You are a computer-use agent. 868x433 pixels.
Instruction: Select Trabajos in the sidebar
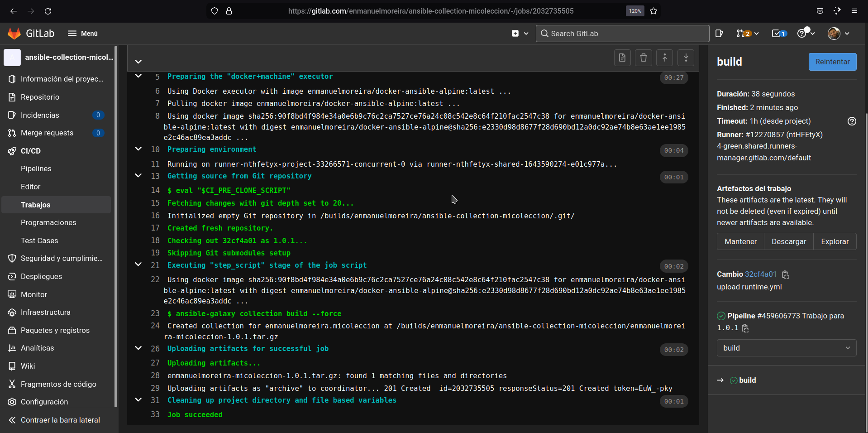point(56,205)
